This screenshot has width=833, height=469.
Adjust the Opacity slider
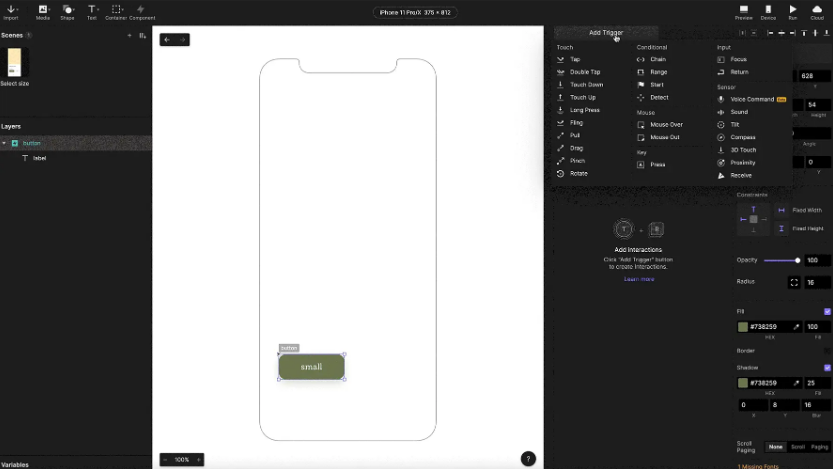pyautogui.click(x=782, y=260)
